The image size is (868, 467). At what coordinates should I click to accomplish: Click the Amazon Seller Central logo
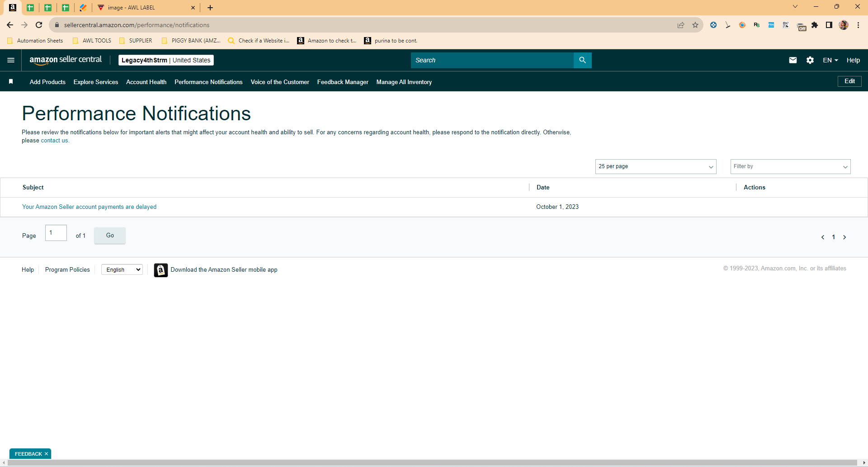[x=66, y=60]
